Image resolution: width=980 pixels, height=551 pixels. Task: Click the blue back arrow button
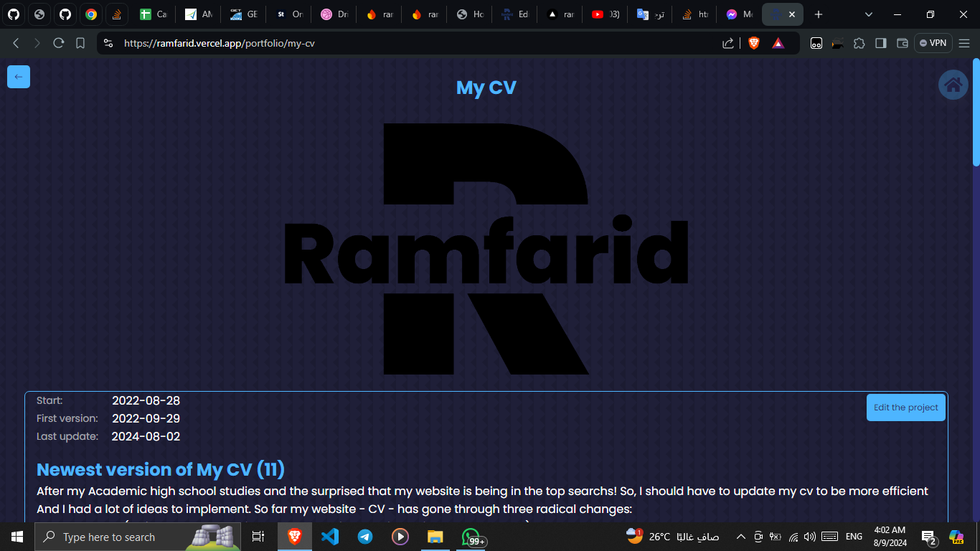19,77
